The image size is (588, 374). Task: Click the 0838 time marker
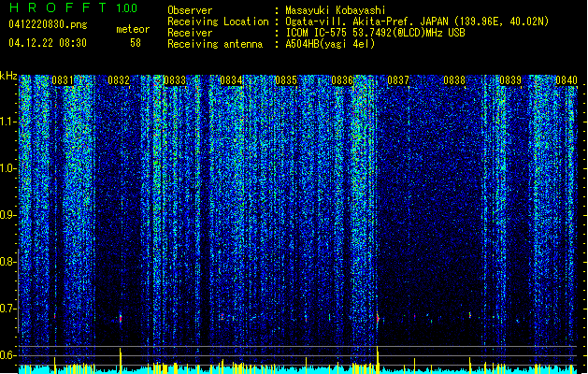click(454, 80)
